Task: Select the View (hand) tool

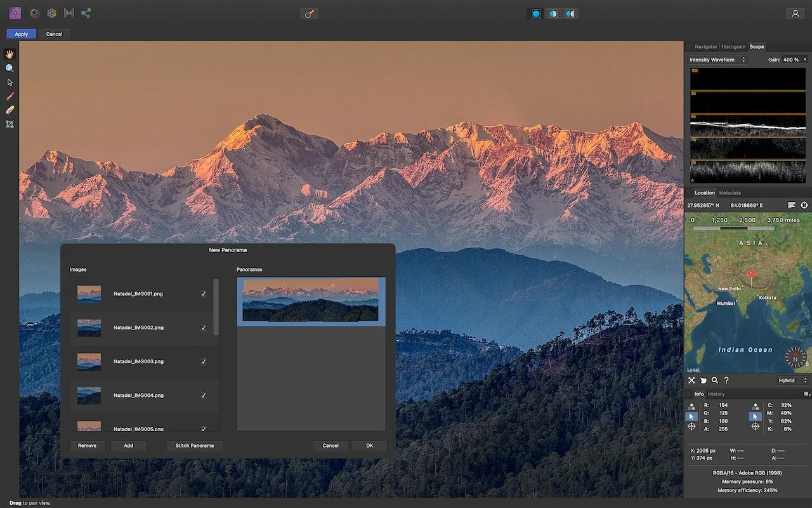Action: tap(10, 53)
